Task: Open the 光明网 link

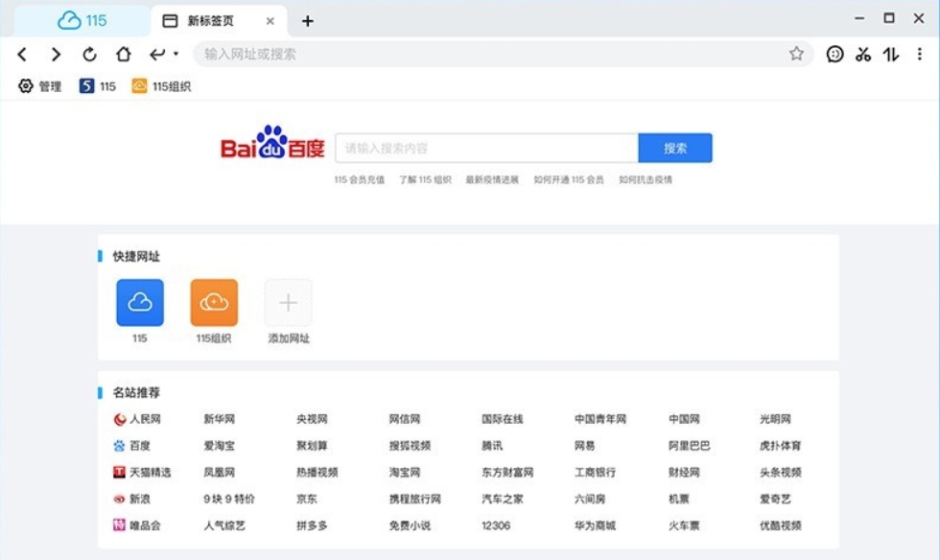Action: (x=775, y=419)
